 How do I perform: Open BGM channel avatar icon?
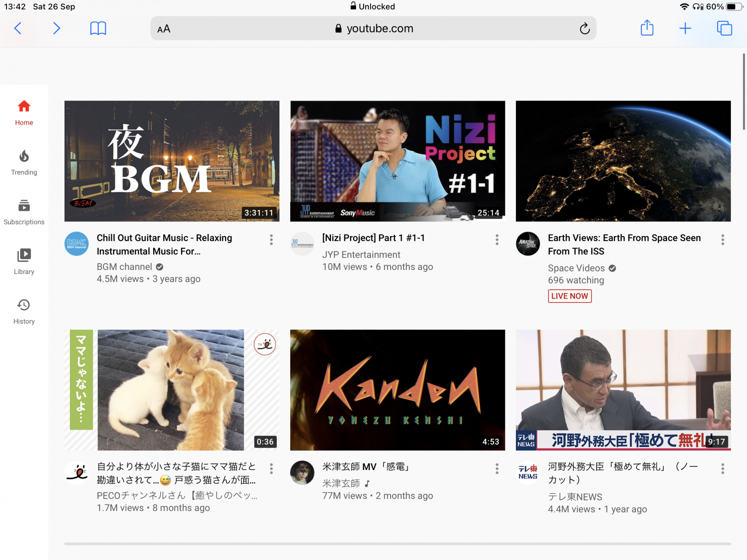(77, 244)
